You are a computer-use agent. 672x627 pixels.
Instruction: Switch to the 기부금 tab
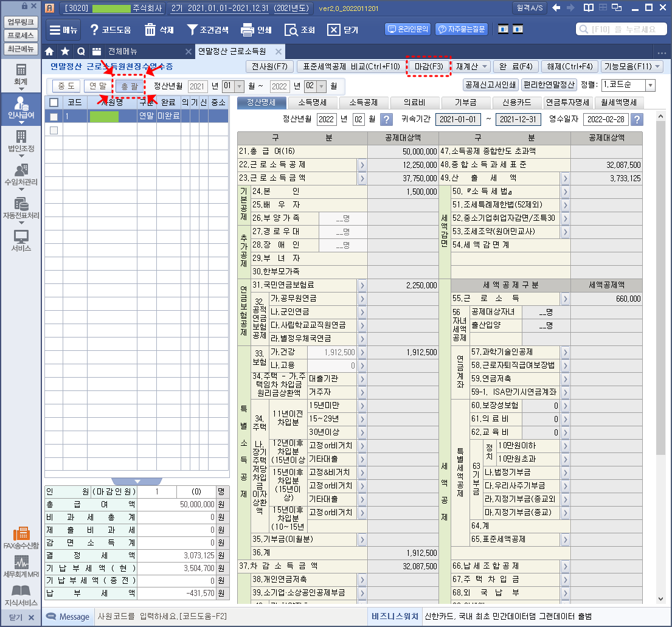tap(465, 102)
